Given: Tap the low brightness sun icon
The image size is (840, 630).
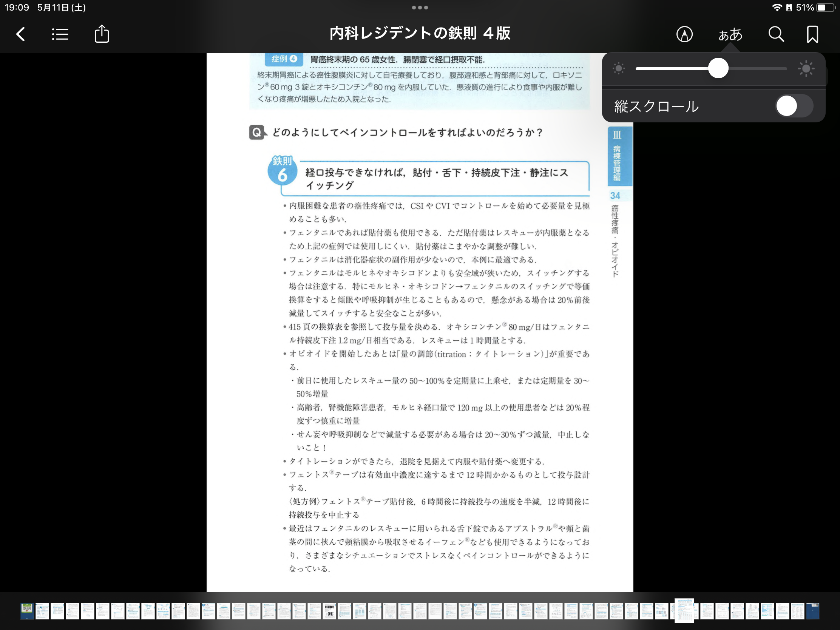Looking at the screenshot, I should pyautogui.click(x=618, y=69).
